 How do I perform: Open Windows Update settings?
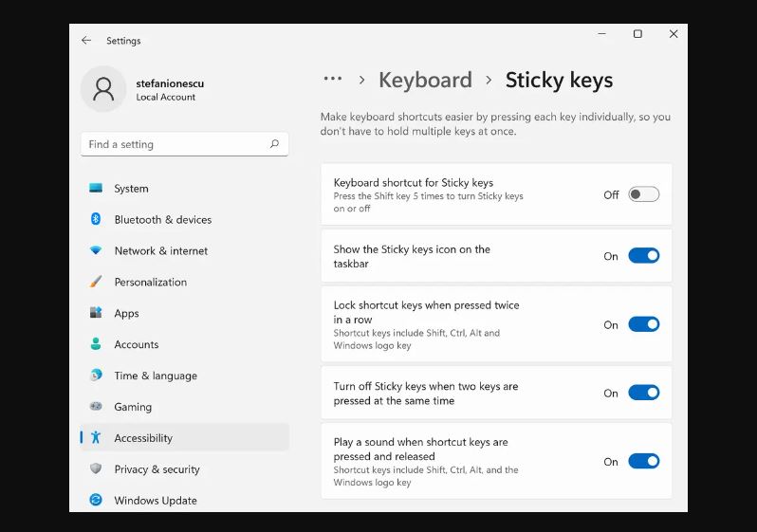[x=185, y=500]
